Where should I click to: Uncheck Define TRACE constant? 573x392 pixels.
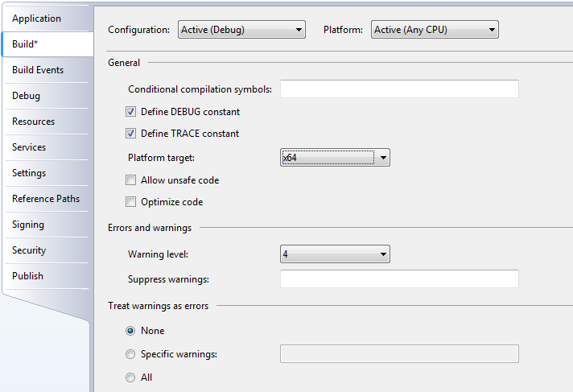131,134
